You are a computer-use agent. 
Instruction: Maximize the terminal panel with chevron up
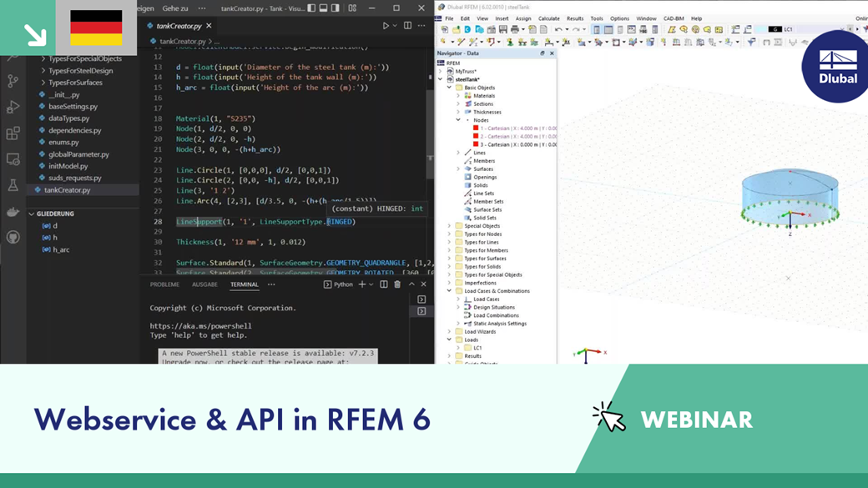(411, 284)
